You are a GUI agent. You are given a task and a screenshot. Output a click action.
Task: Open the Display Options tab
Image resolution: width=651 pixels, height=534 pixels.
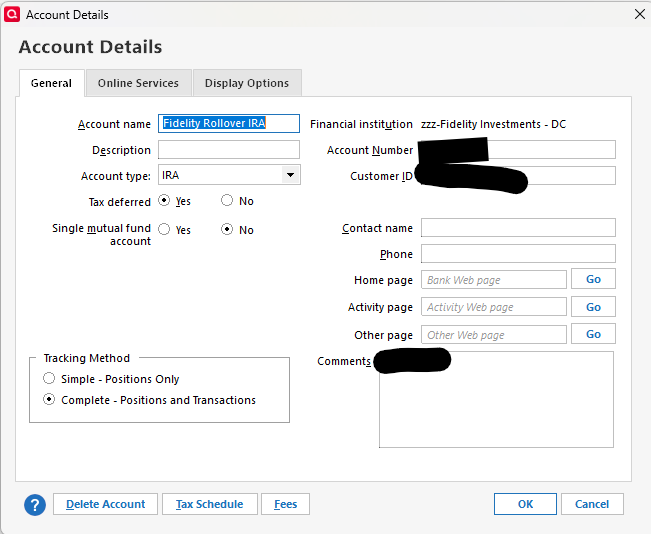click(x=247, y=83)
